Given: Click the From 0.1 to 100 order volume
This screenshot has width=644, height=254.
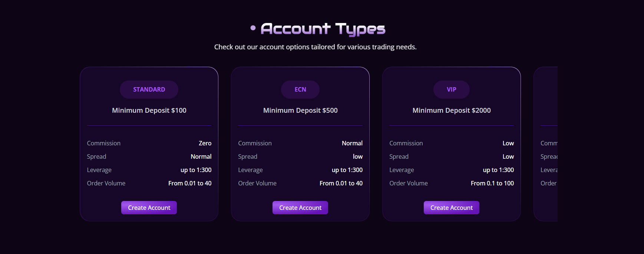Looking at the screenshot, I should [492, 183].
